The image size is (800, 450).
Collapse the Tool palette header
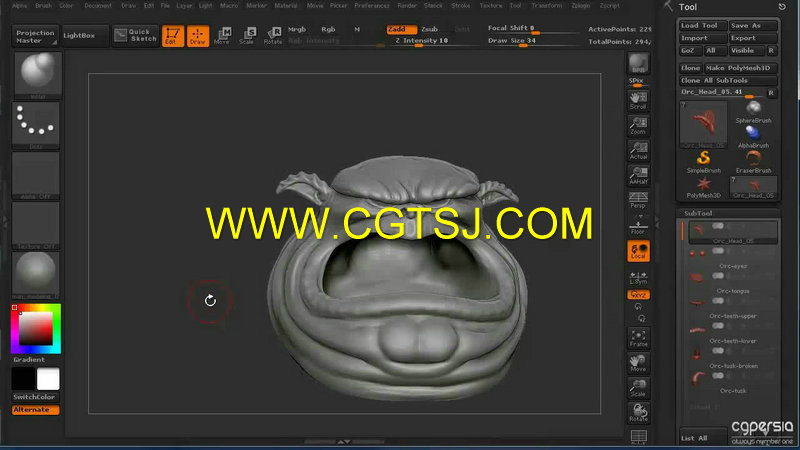(688, 7)
